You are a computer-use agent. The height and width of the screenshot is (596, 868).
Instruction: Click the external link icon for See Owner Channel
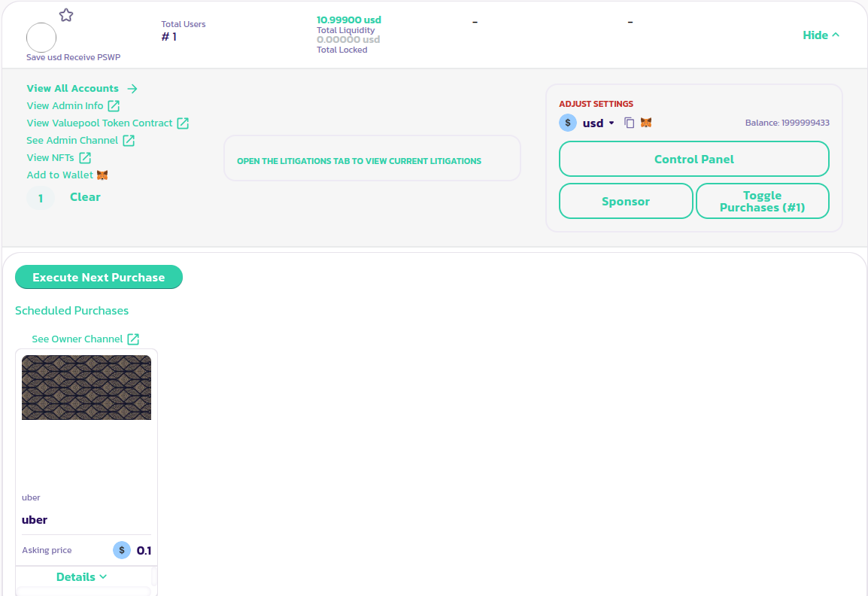point(133,339)
